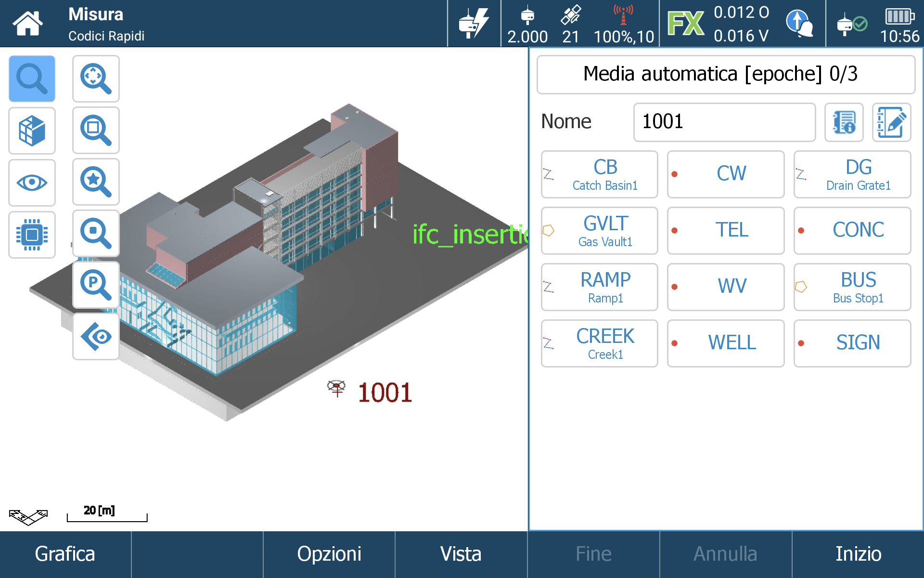Click the Annulla button
Viewport: 924px width, 578px height.
pyautogui.click(x=726, y=554)
